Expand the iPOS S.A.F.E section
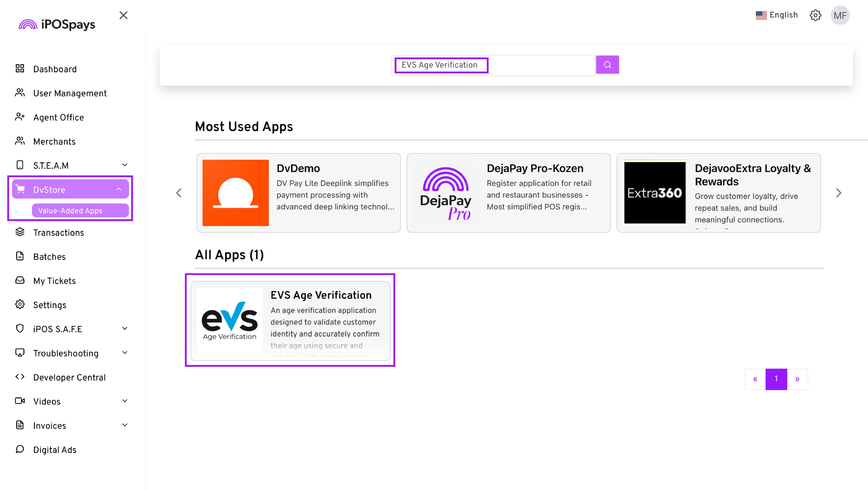This screenshot has width=868, height=490. pyautogui.click(x=125, y=328)
